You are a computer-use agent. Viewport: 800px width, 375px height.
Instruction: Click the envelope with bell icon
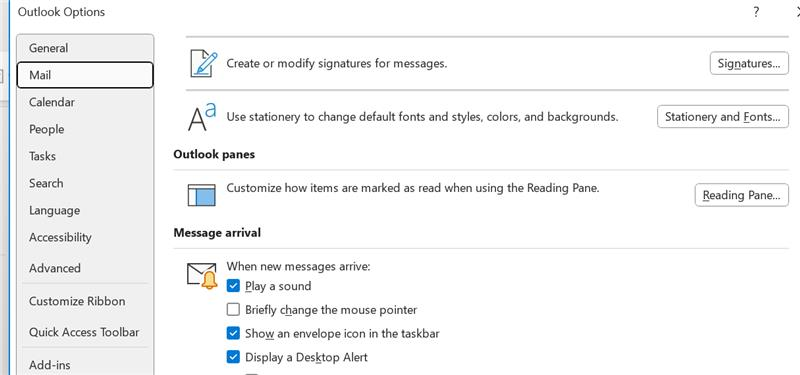[x=202, y=276]
